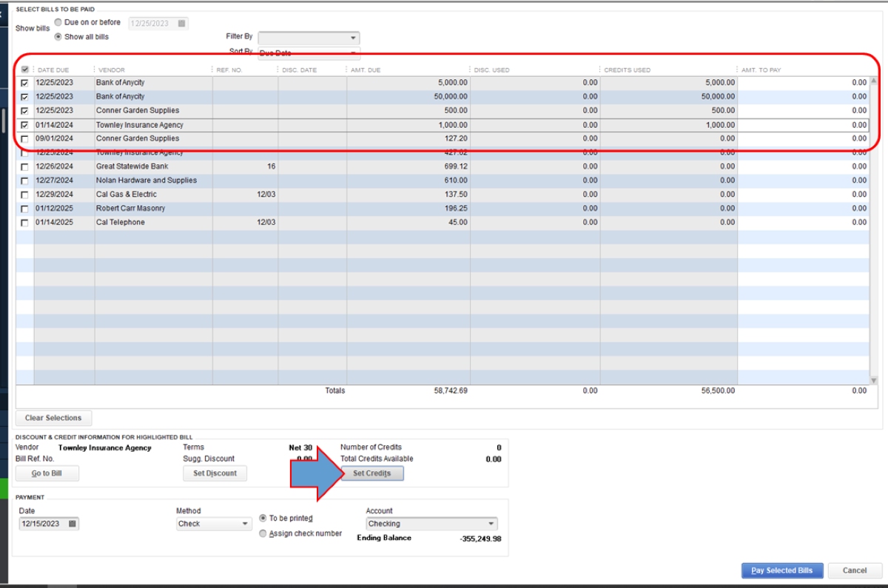Open calendar icon next to payment date

pyautogui.click(x=72, y=524)
